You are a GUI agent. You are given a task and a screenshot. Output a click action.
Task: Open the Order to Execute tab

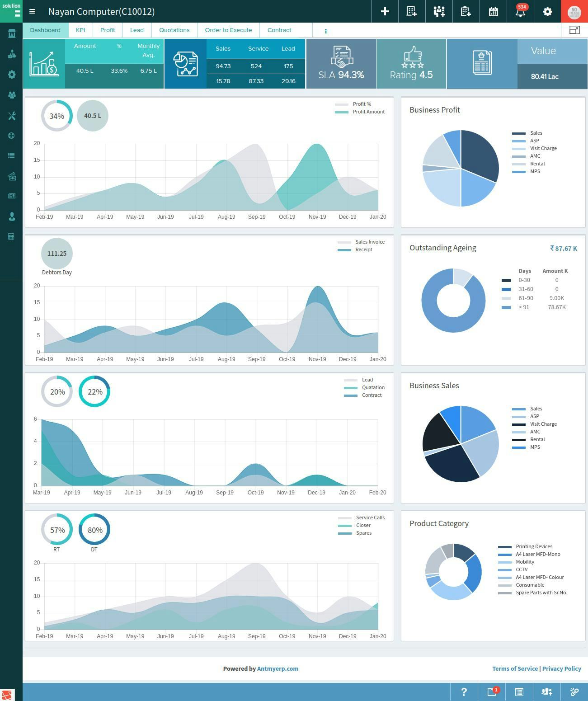point(228,30)
